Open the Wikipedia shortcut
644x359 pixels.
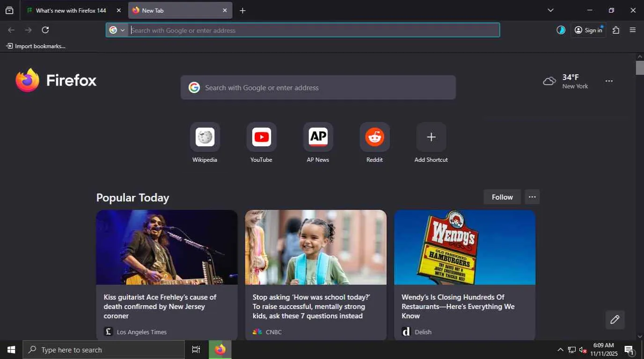click(205, 143)
